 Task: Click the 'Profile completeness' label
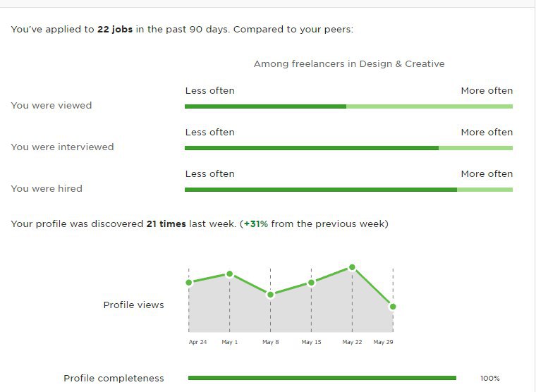114,379
